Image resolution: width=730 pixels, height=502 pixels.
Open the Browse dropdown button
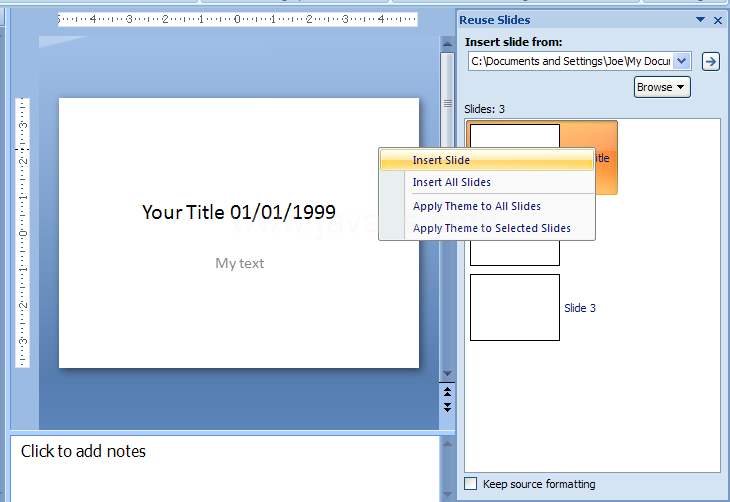tap(662, 87)
